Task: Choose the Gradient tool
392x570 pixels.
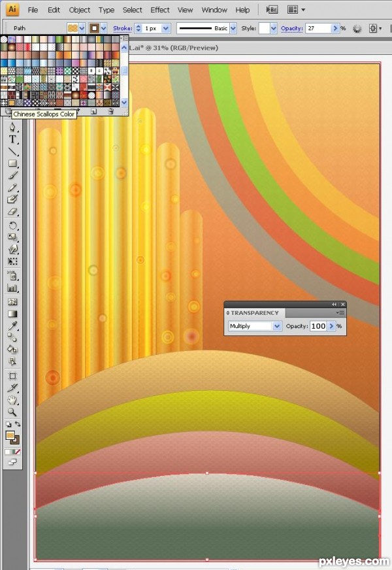Action: point(12,313)
